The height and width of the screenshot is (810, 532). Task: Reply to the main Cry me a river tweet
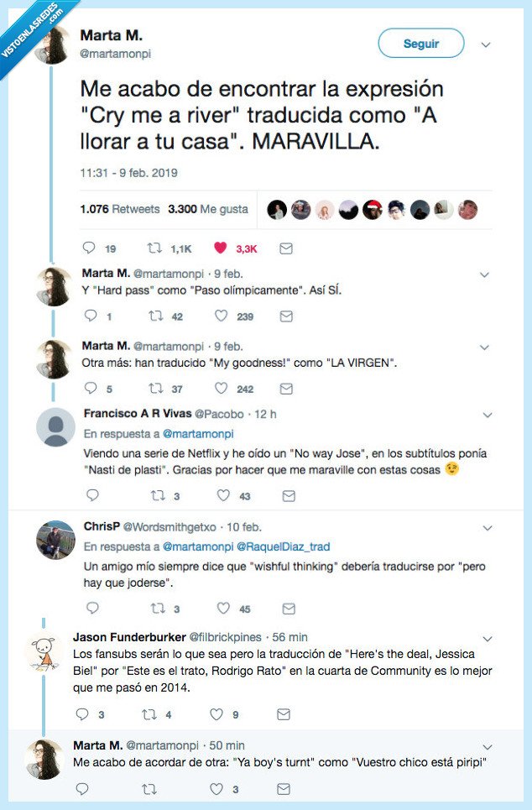[x=88, y=248]
